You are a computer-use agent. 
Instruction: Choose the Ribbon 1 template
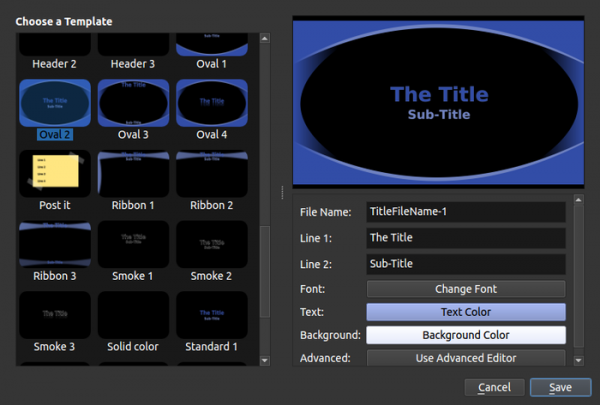pyautogui.click(x=133, y=173)
